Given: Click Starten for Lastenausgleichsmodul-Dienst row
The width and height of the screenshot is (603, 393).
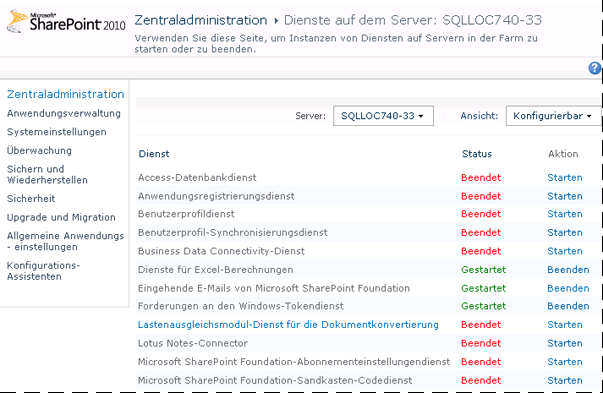Looking at the screenshot, I should click(x=565, y=325).
